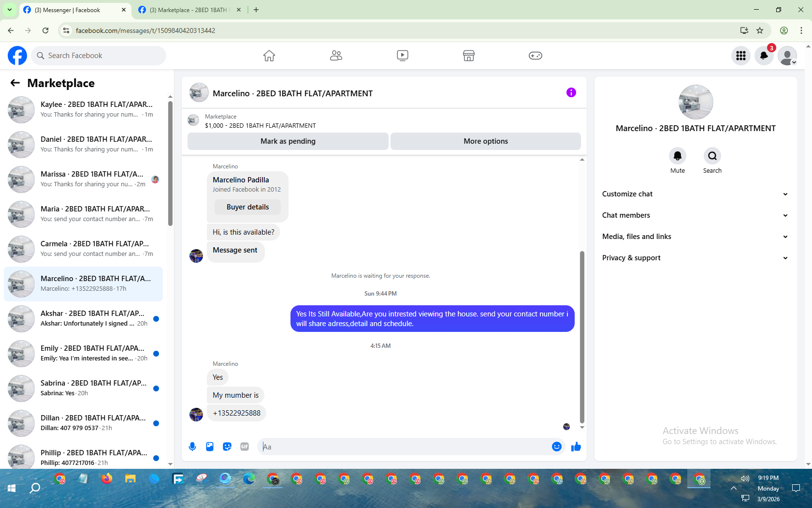
Task: Open File Explorer from the taskbar
Action: [130, 479]
